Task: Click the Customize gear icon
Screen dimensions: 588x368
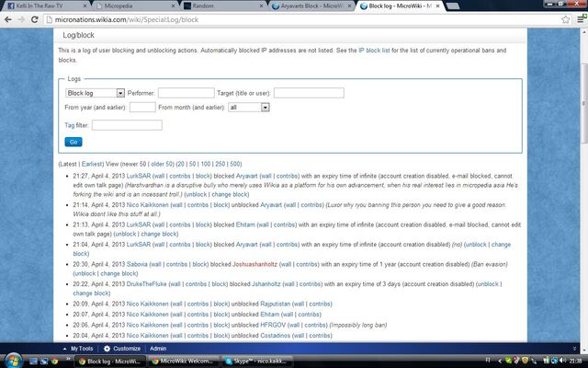Action: (x=107, y=349)
